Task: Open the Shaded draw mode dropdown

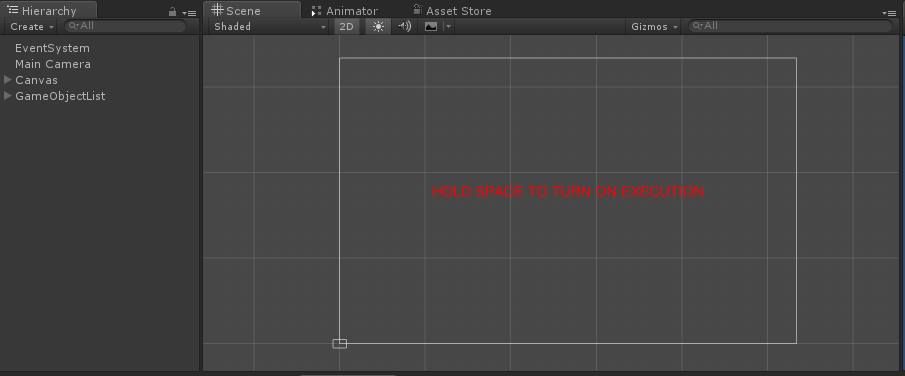Action: click(x=270, y=27)
